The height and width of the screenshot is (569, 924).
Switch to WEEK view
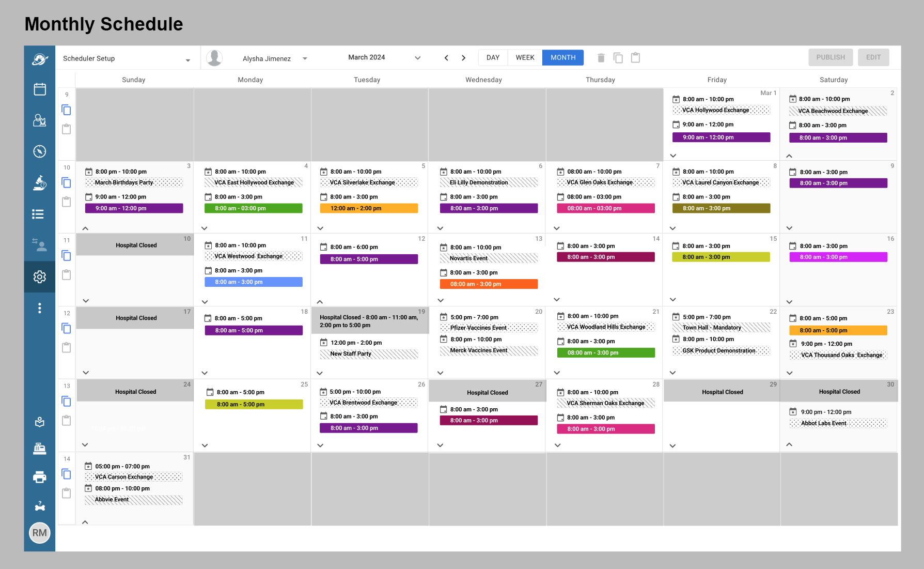click(x=525, y=58)
